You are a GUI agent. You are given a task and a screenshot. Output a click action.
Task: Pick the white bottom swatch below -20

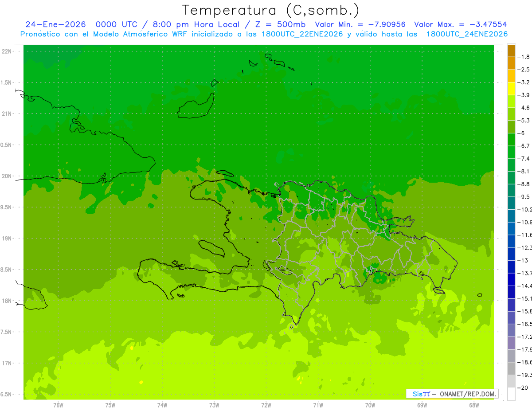tap(511, 394)
